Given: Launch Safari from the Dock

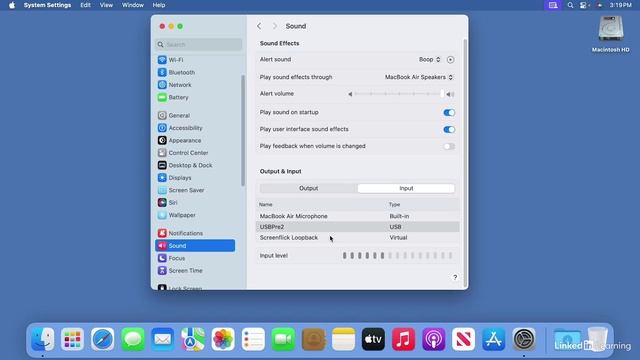Looking at the screenshot, I should (102, 339).
